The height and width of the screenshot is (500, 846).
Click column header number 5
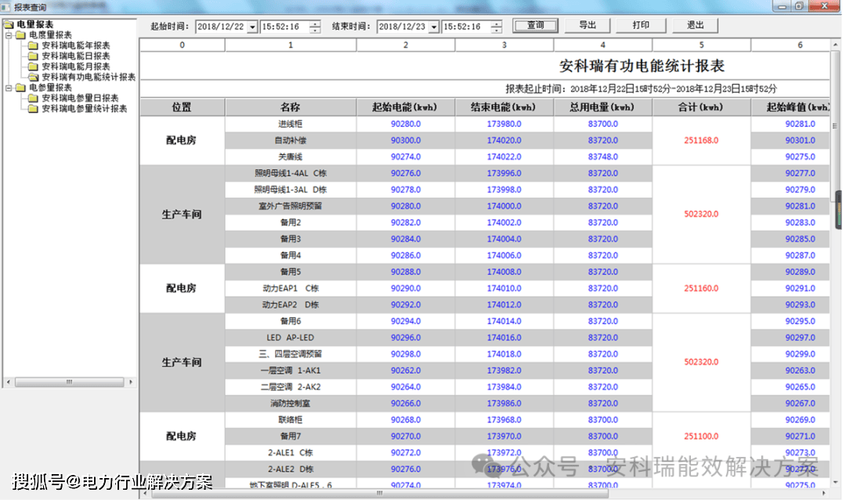(701, 45)
